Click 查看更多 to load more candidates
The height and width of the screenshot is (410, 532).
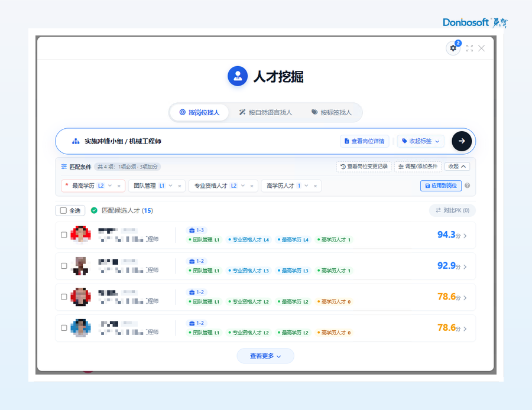tap(265, 356)
